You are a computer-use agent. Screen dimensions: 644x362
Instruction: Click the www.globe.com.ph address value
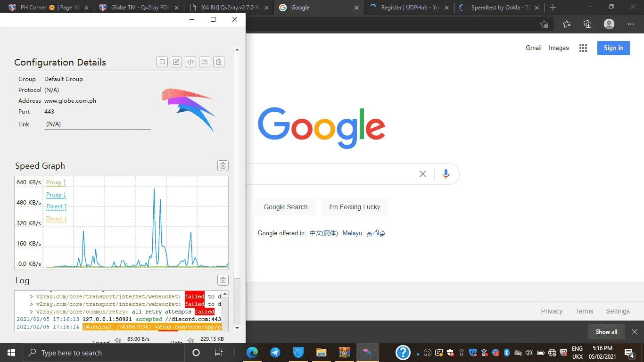70,100
